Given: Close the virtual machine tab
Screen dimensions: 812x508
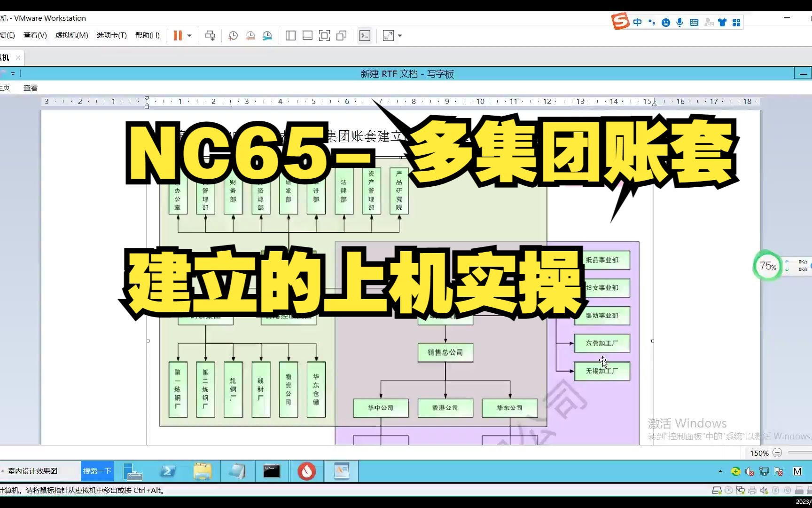Looking at the screenshot, I should 18,57.
